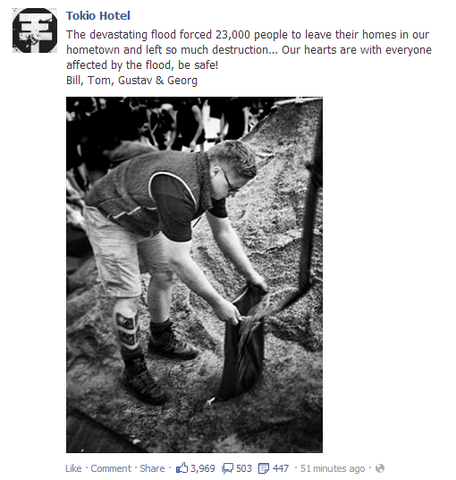Click the comment bubble icon

click(x=228, y=468)
